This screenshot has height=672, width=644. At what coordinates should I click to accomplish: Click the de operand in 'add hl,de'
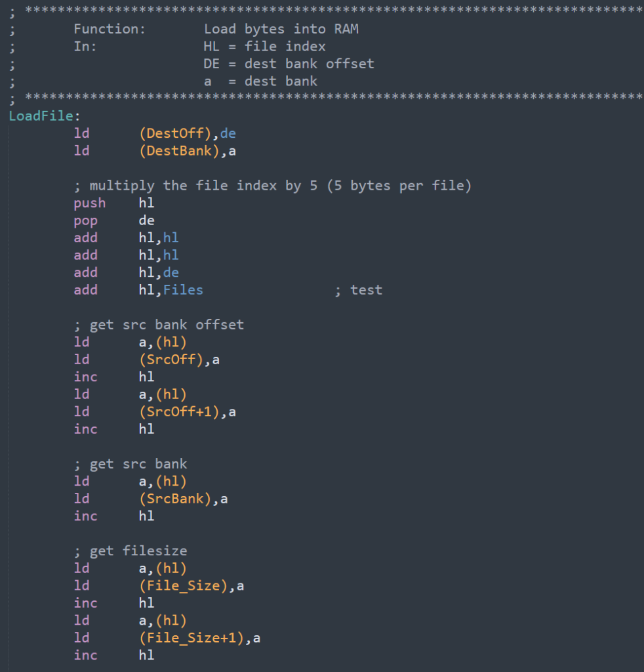click(x=171, y=272)
